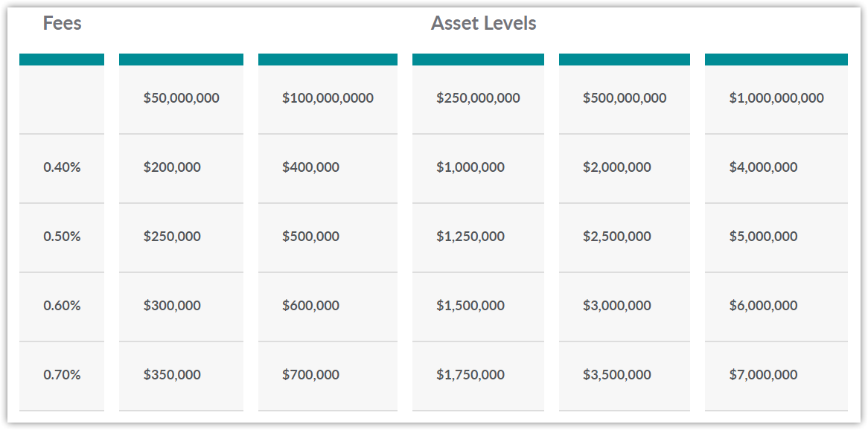Click the teal header bar above $50,000,000

click(x=181, y=60)
